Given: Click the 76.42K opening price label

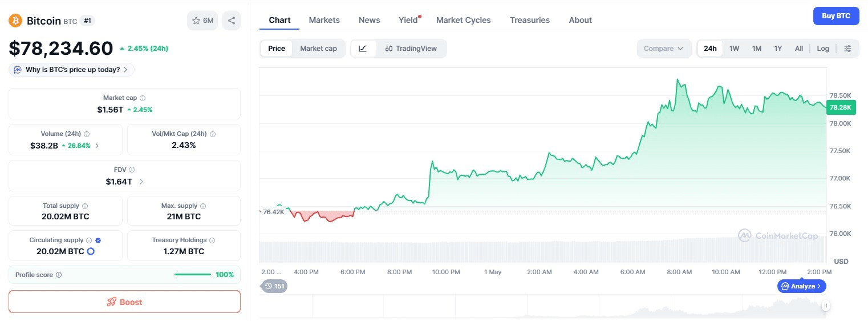Looking at the screenshot, I should click(x=273, y=212).
